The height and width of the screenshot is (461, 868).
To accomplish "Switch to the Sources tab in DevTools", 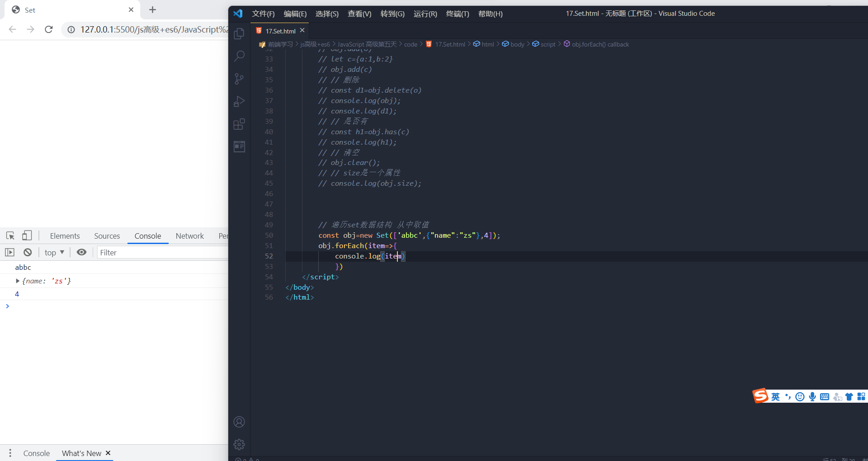I will 107,236.
